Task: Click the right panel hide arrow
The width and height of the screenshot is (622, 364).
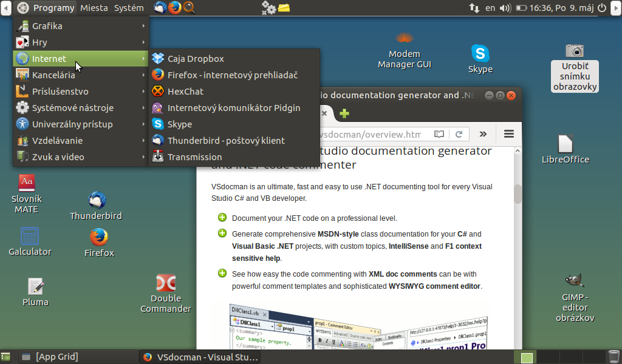Action: 617,8
